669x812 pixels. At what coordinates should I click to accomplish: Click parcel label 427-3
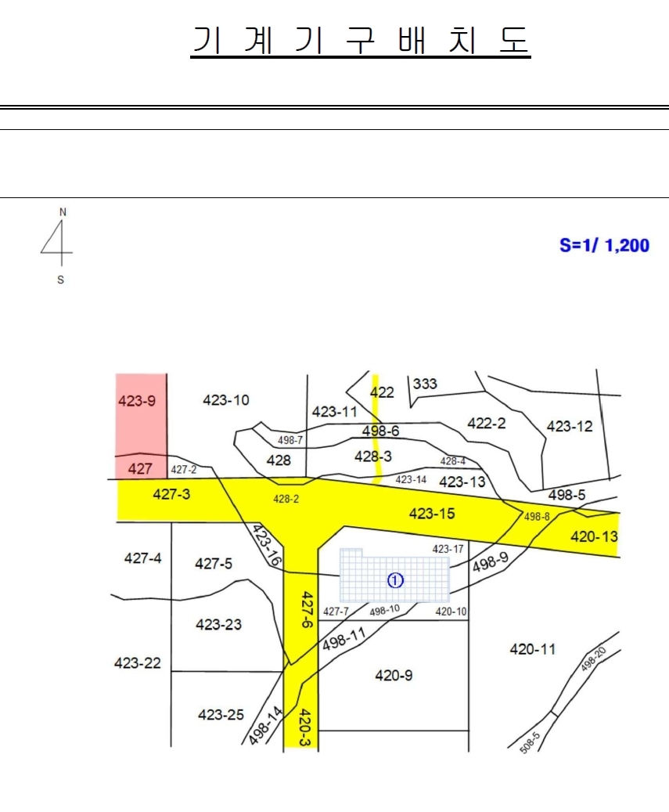171,494
